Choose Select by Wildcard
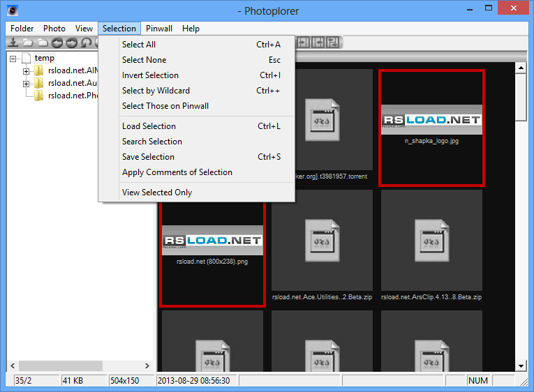 coord(197,91)
